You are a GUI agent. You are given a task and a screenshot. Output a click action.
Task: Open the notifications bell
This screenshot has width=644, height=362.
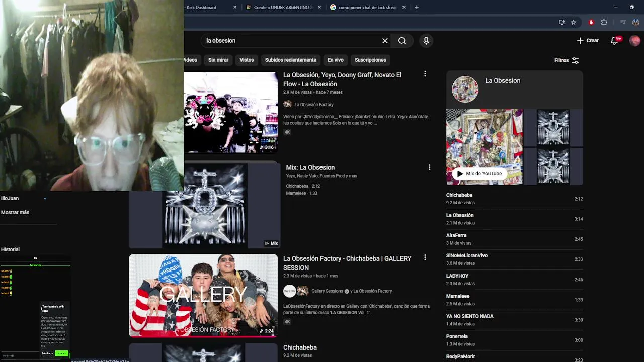614,41
